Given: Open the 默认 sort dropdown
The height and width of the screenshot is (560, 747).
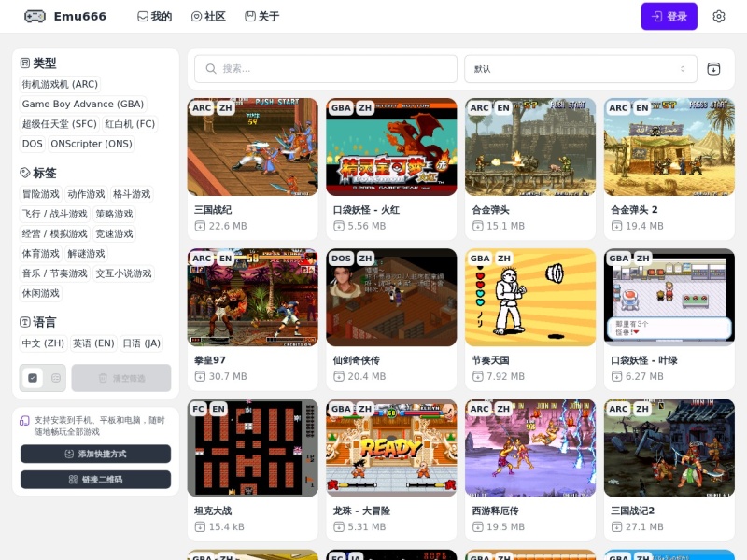Looking at the screenshot, I should pyautogui.click(x=581, y=69).
